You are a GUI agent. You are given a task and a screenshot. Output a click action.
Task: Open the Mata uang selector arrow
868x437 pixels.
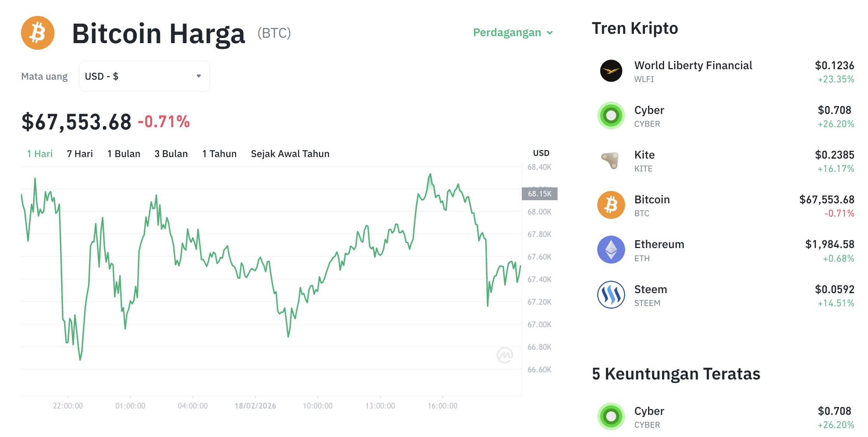[199, 76]
